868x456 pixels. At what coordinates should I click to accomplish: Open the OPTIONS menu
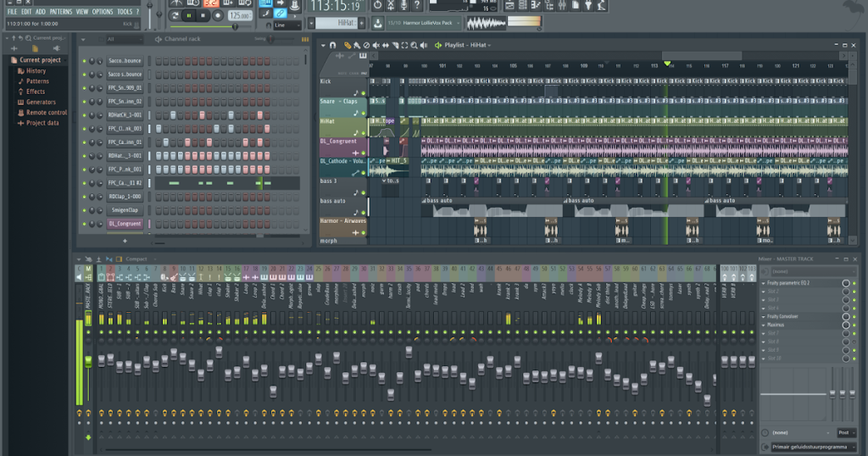pos(103,12)
